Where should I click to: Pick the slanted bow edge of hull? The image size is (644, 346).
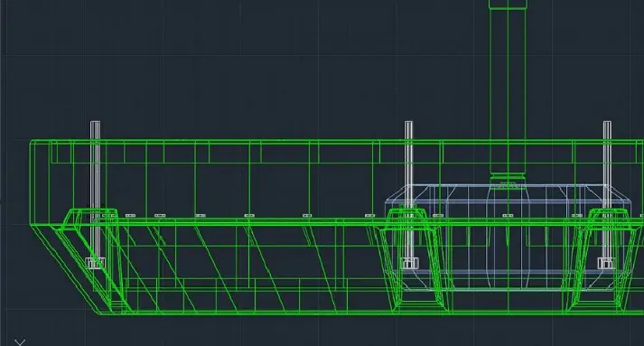[x=66, y=269]
